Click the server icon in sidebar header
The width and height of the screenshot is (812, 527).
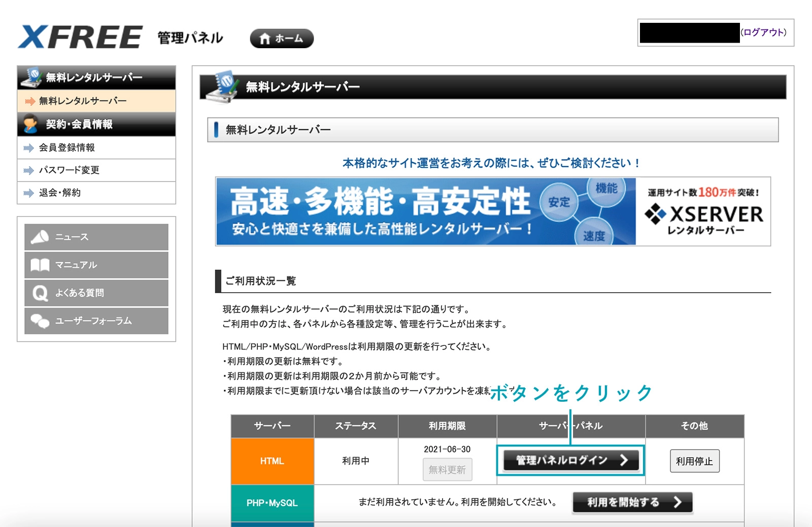click(31, 77)
